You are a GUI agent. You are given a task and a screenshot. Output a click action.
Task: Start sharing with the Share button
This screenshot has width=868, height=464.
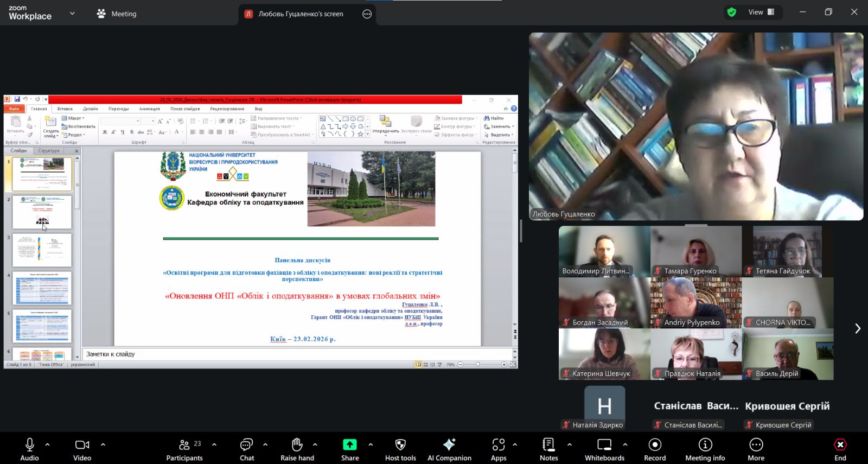click(350, 449)
